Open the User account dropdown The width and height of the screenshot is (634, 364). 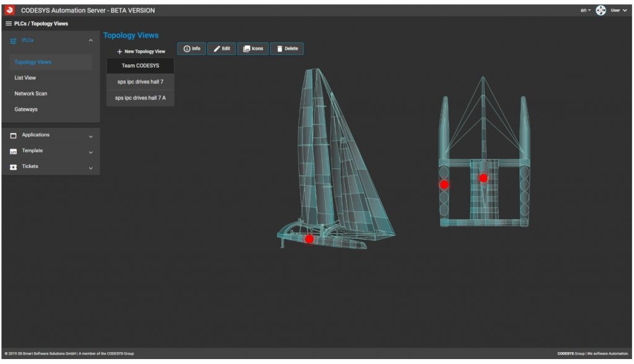pyautogui.click(x=619, y=11)
